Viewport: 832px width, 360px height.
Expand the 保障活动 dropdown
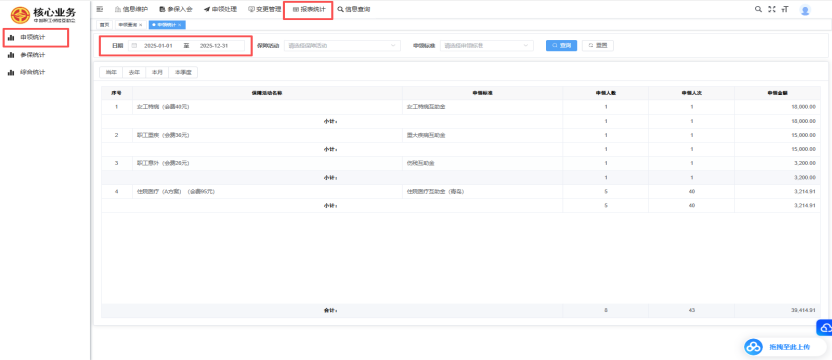click(x=342, y=46)
